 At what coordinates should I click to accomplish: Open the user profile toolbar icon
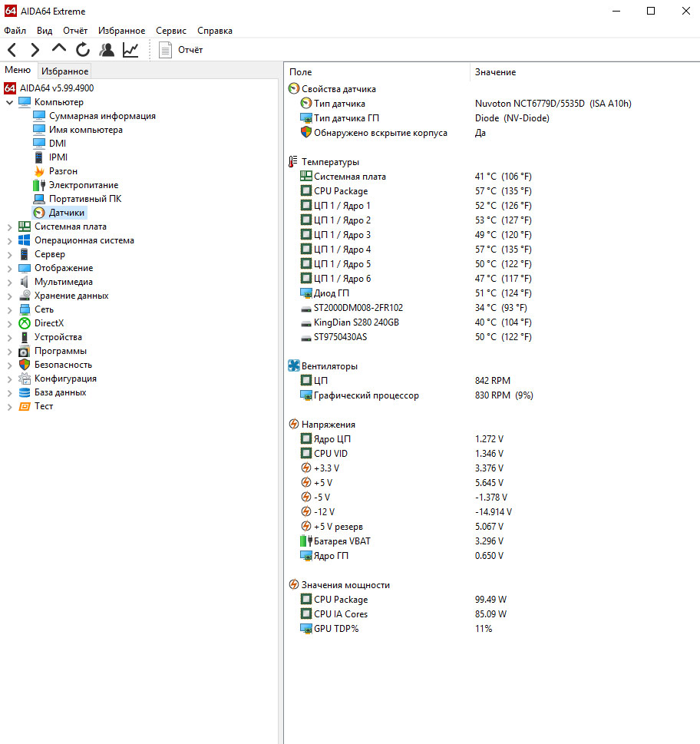click(107, 49)
